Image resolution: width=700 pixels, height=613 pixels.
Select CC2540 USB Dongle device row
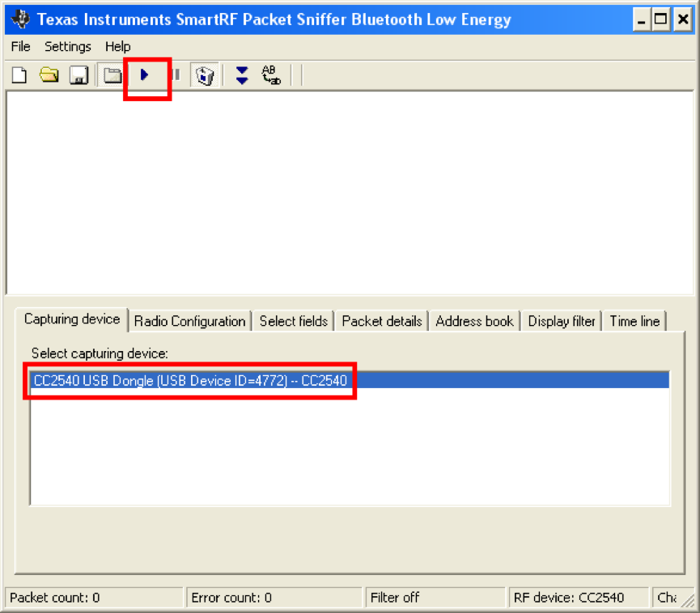350,381
